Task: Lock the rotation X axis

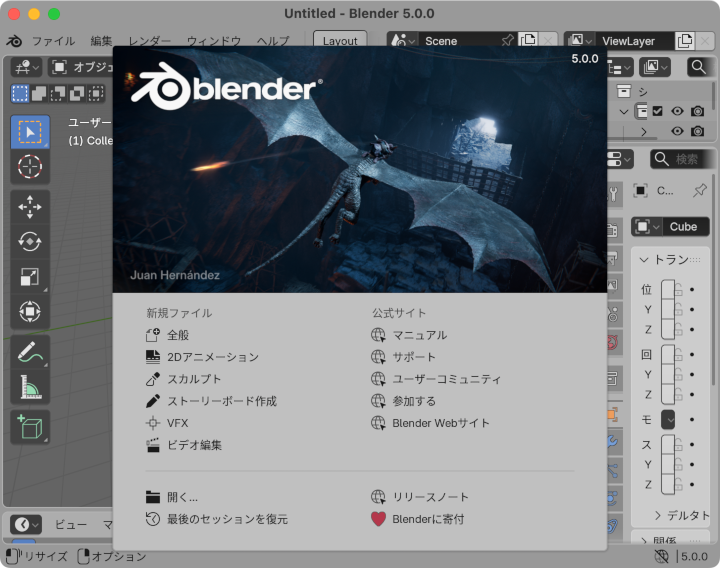Action: (679, 354)
